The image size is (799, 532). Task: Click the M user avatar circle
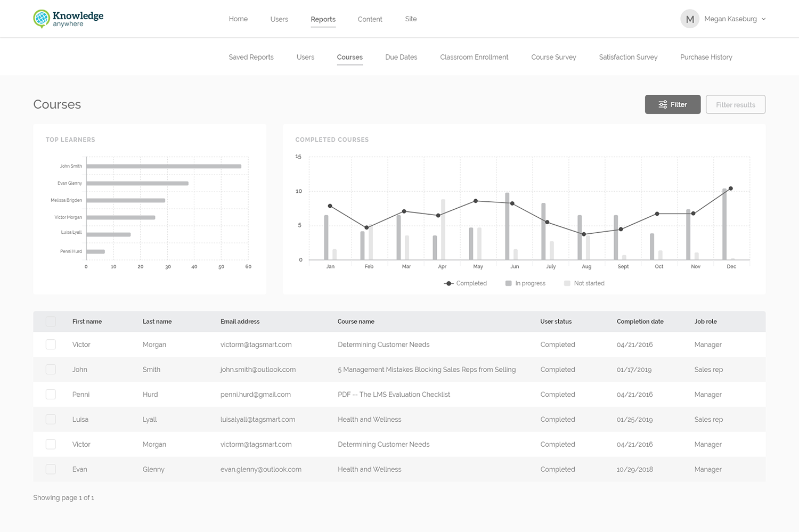(x=689, y=19)
